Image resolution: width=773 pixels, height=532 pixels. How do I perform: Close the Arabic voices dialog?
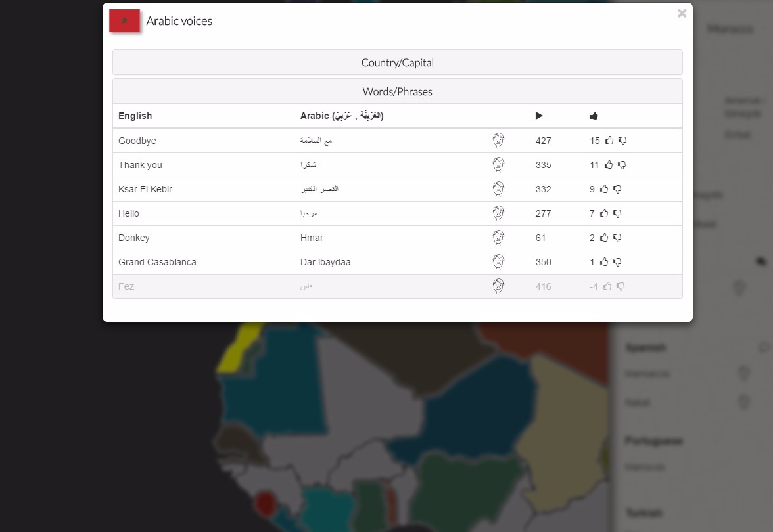tap(682, 13)
